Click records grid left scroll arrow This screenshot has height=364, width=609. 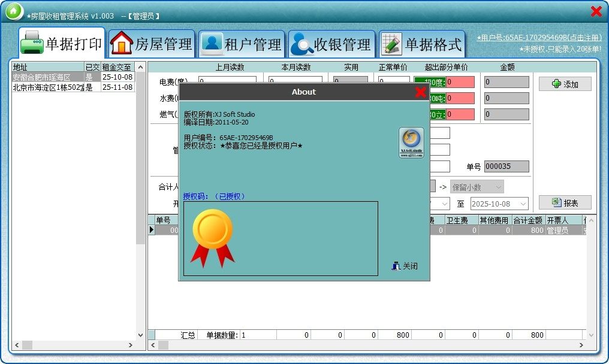tap(153, 345)
